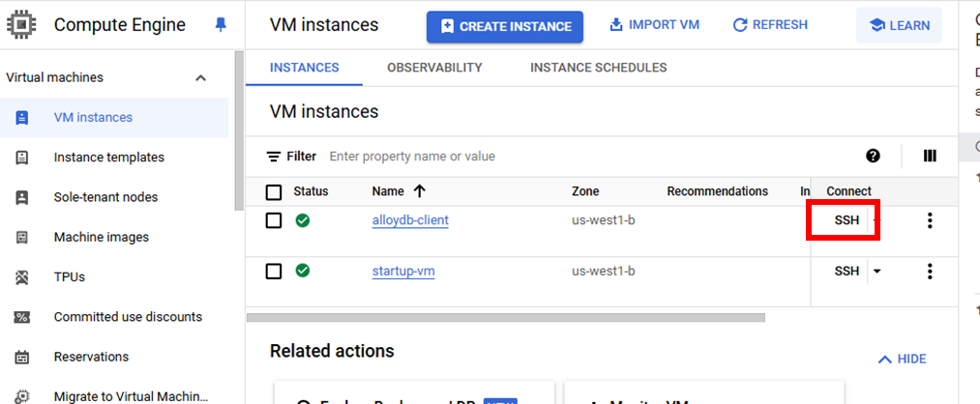The height and width of the screenshot is (404, 980).
Task: Click the Filter icon
Action: coord(273,157)
